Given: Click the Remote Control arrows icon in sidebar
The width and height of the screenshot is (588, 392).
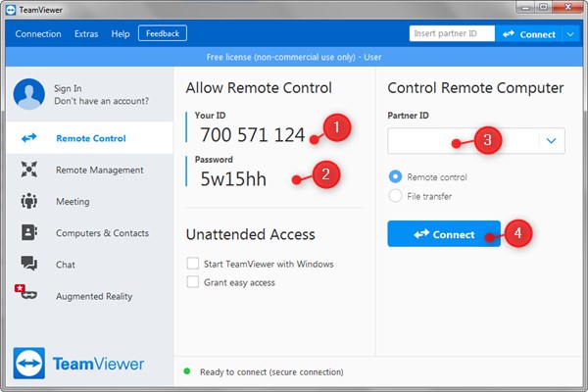Looking at the screenshot, I should (28, 138).
